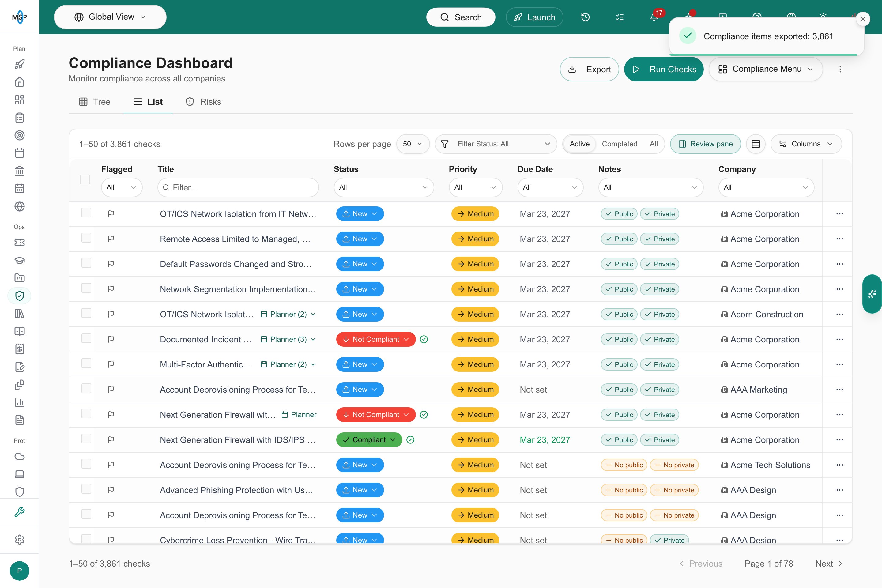Open the history clock icon in header
The height and width of the screenshot is (588, 882).
(585, 17)
